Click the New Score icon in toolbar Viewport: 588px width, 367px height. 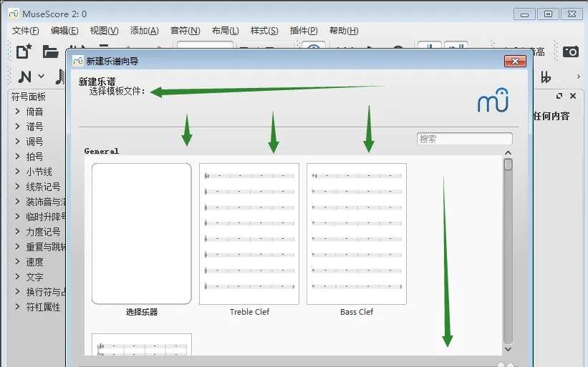click(24, 52)
